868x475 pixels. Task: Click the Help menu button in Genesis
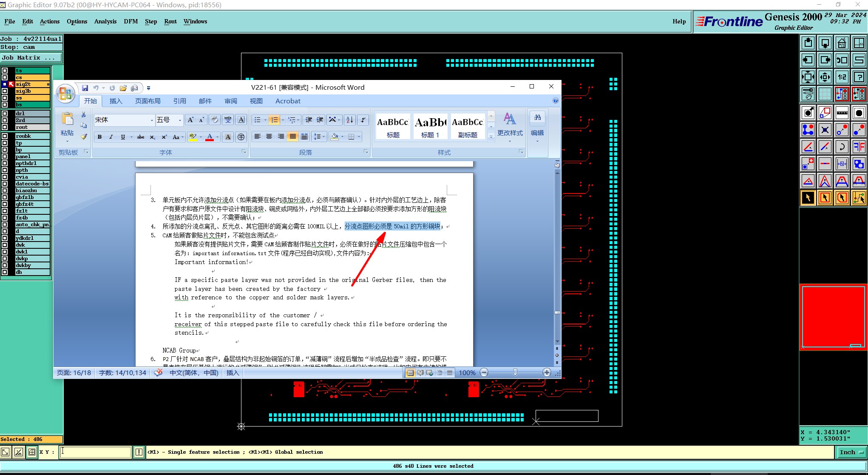[679, 21]
